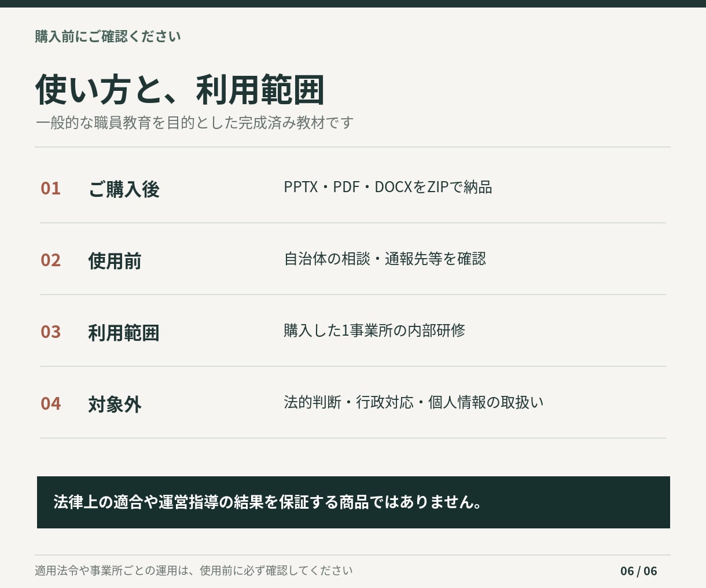The height and width of the screenshot is (588, 706).
Task: Click the dark banner 法律上の適合や運営指導 notice
Action: point(354,502)
